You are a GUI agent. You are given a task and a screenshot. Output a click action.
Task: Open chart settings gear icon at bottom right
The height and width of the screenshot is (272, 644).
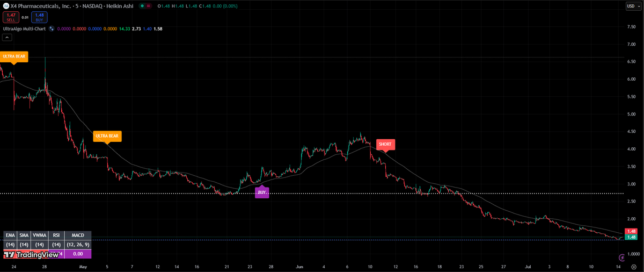(634, 267)
